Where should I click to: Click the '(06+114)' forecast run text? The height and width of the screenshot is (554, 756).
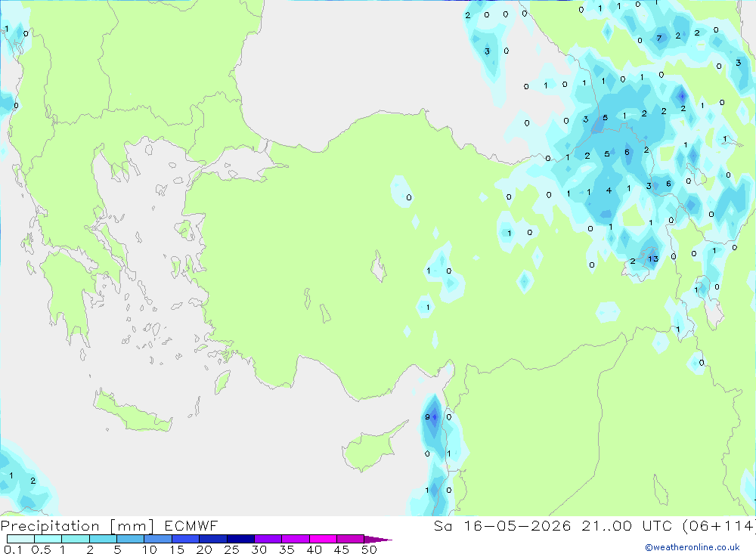pyautogui.click(x=719, y=525)
